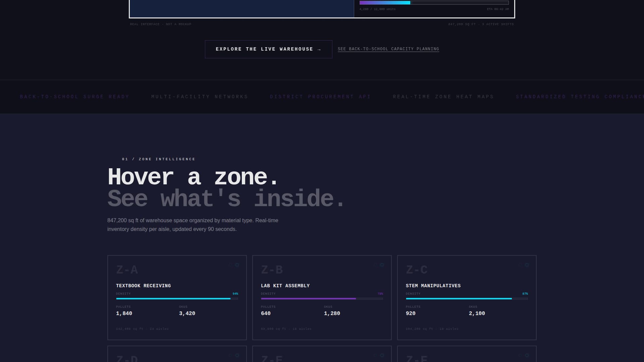644x362 pixels.
Task: Click the Z-F zone code label
Action: point(417,358)
